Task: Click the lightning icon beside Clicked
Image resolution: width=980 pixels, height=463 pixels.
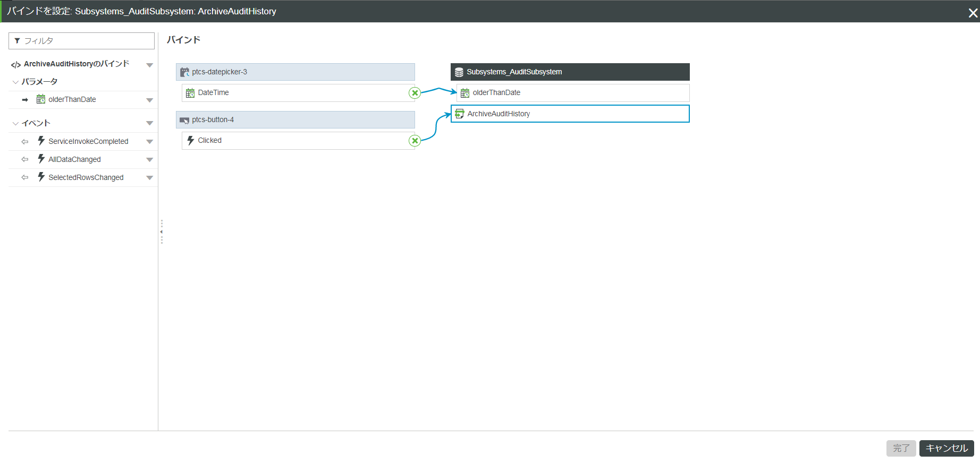Action: pos(190,141)
